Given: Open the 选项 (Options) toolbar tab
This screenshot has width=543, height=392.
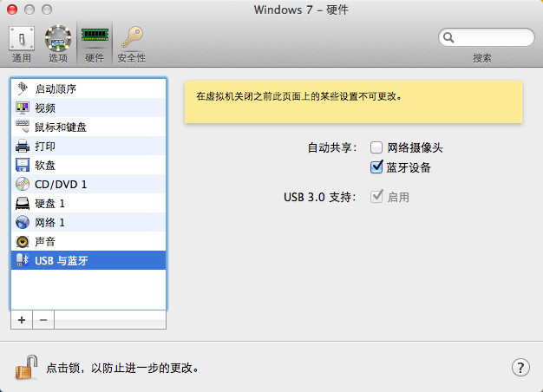Looking at the screenshot, I should [58, 43].
